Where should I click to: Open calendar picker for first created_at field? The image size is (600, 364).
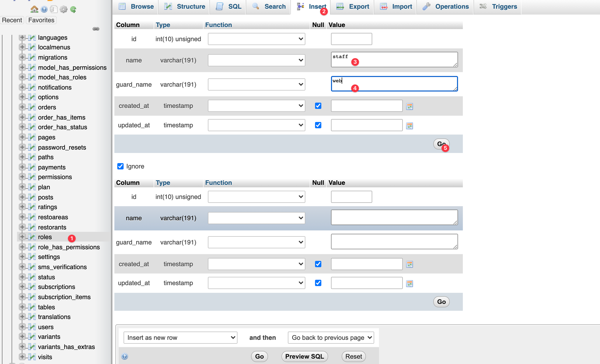pyautogui.click(x=409, y=106)
